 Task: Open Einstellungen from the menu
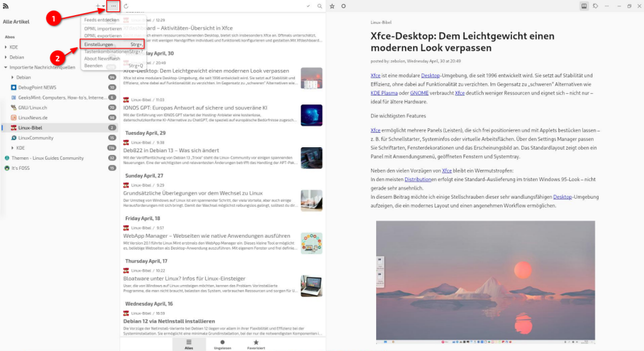tap(112, 44)
